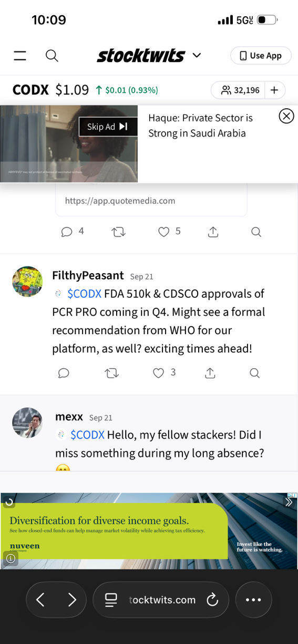
Task: Add CODX to watchlist with plus
Action: pos(274,90)
